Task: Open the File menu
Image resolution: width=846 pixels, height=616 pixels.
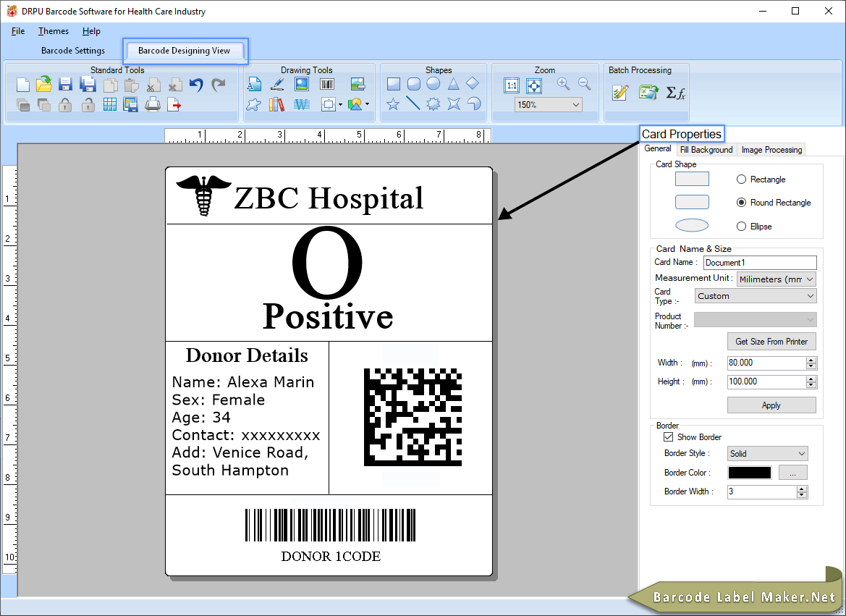Action: [18, 31]
